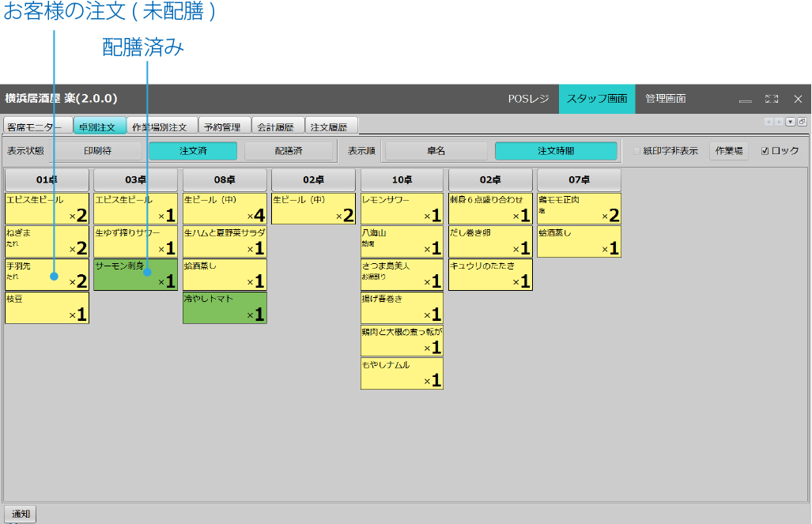This screenshot has height=524, width=812.
Task: Click the restore tab panel icon
Action: pyautogui.click(x=802, y=122)
